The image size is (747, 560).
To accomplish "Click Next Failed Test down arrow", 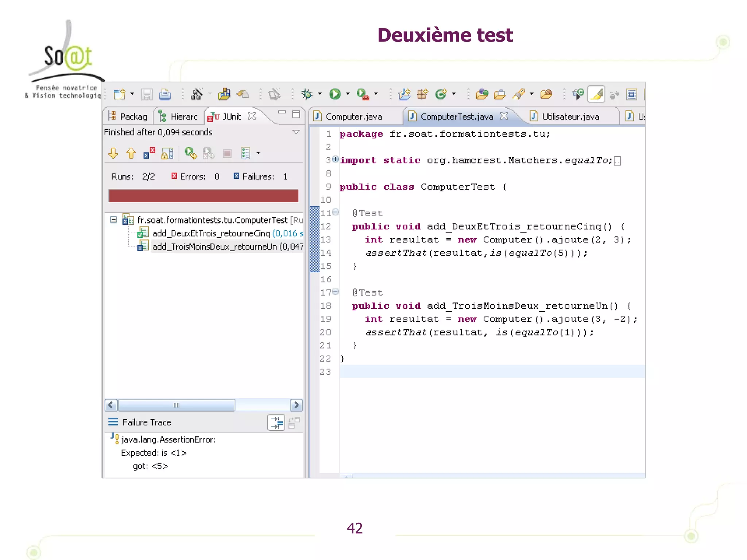I will 113,153.
